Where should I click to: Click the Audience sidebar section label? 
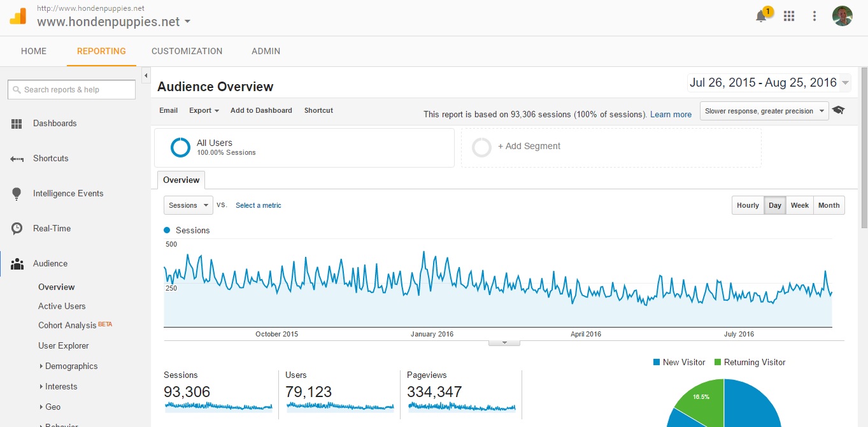pos(50,264)
